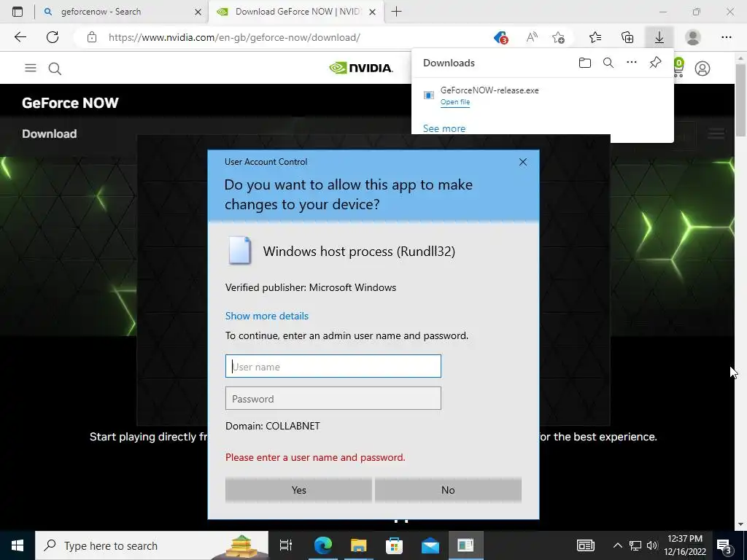The image size is (747, 560).
Task: Select the active app button on taskbar
Action: click(x=465, y=545)
